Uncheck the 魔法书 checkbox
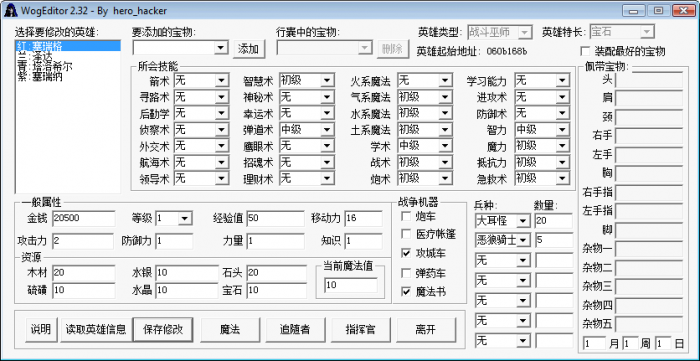The image size is (700, 361). 406,292
